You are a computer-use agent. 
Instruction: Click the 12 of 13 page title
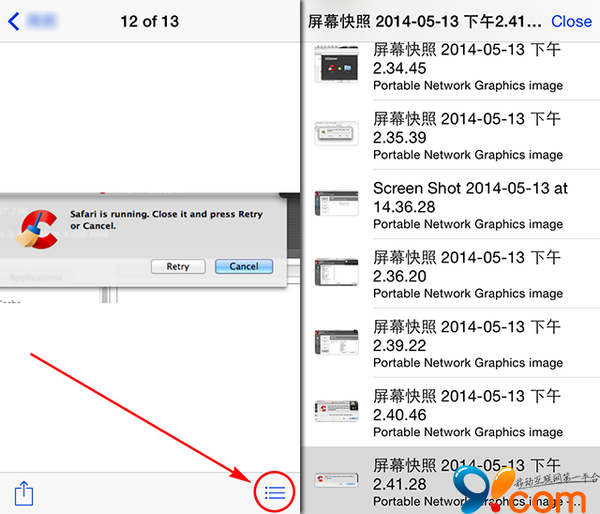point(150,21)
